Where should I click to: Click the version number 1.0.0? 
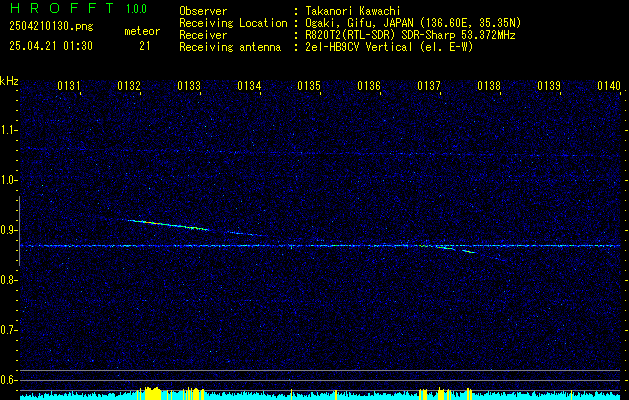(136, 8)
